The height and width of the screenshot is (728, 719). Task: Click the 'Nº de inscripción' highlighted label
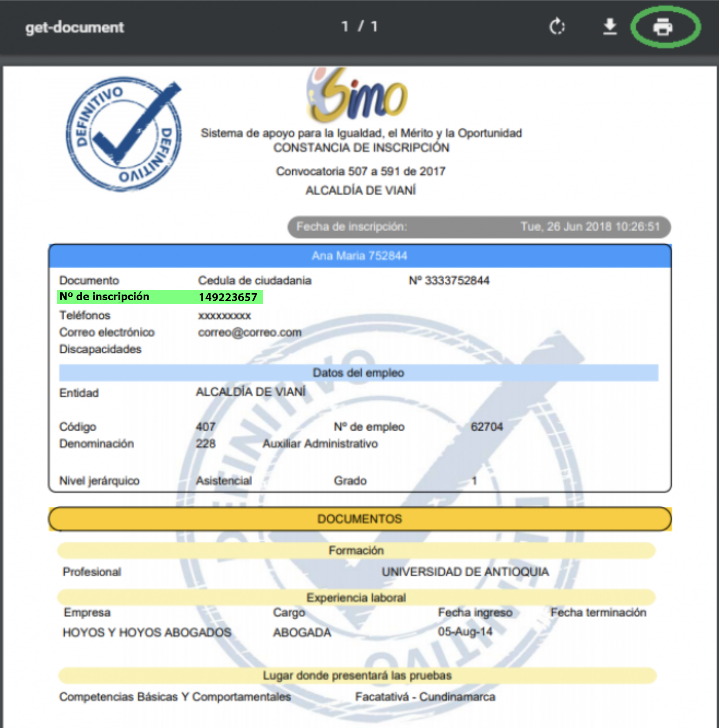click(104, 297)
